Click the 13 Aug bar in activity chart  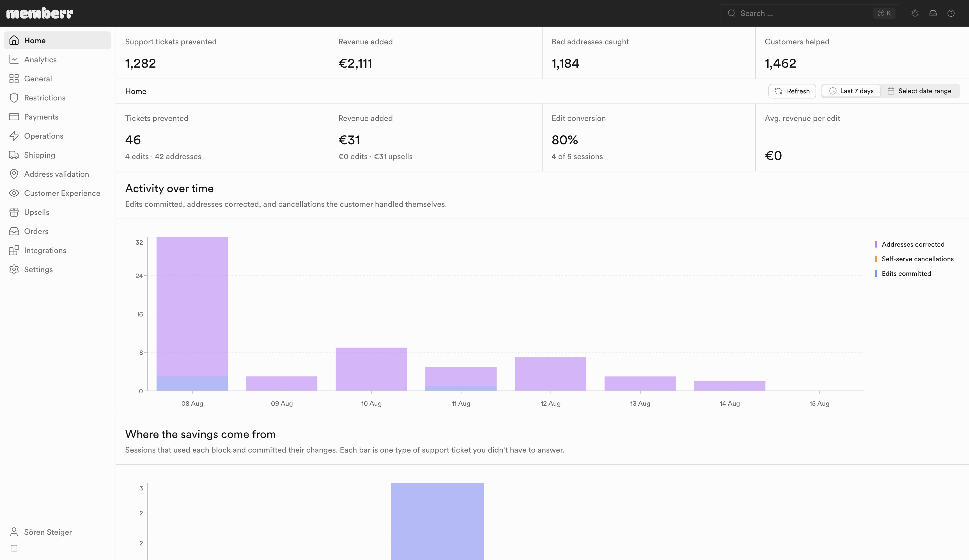[640, 384]
